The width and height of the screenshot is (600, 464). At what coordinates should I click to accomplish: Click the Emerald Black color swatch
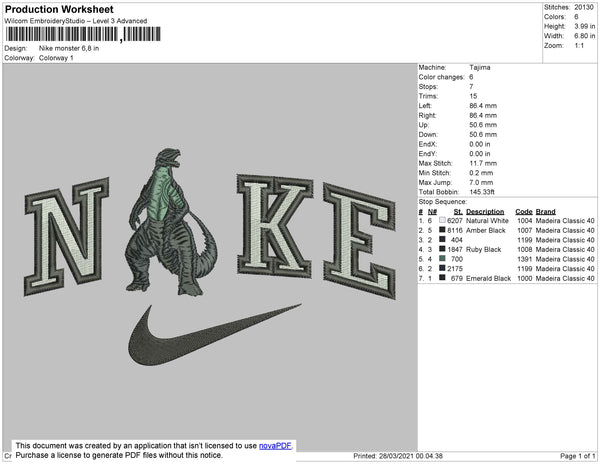click(x=442, y=278)
